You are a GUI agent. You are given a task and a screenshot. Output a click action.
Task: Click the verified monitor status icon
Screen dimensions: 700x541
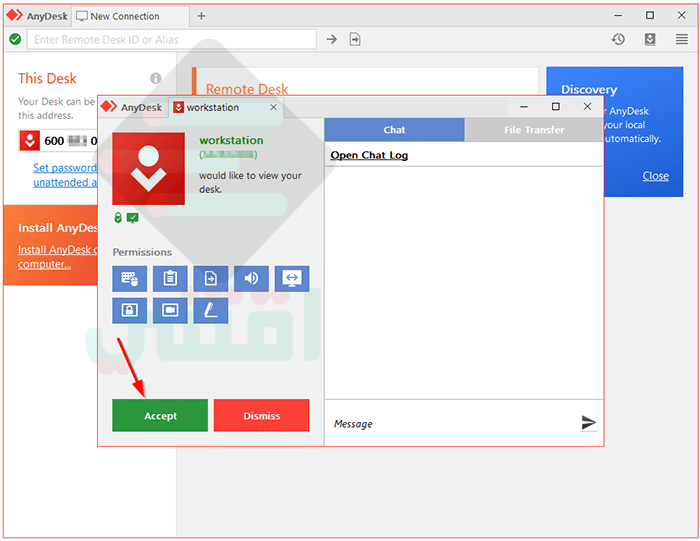(x=133, y=218)
